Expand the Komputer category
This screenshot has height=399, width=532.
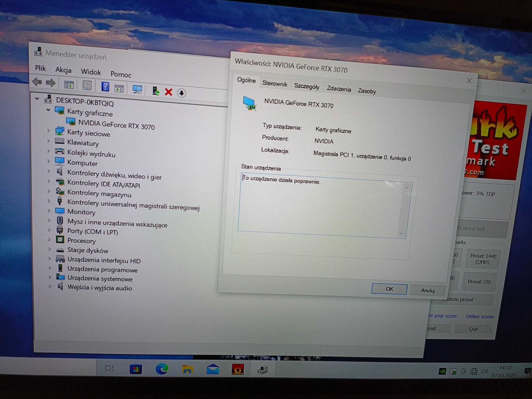pos(48,161)
